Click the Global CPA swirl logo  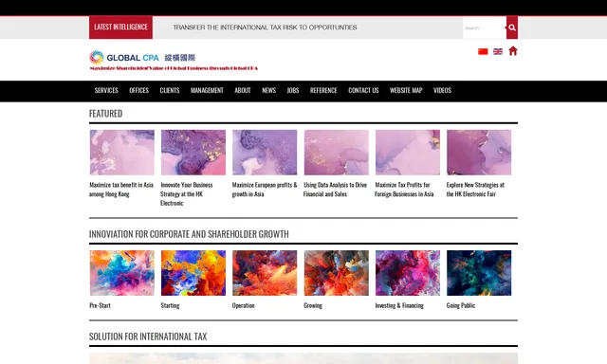(97, 57)
